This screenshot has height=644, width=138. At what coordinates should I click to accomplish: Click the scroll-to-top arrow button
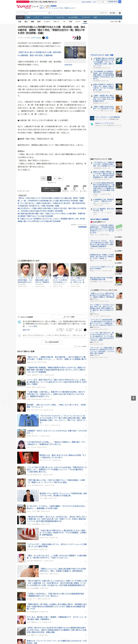pos(133,398)
